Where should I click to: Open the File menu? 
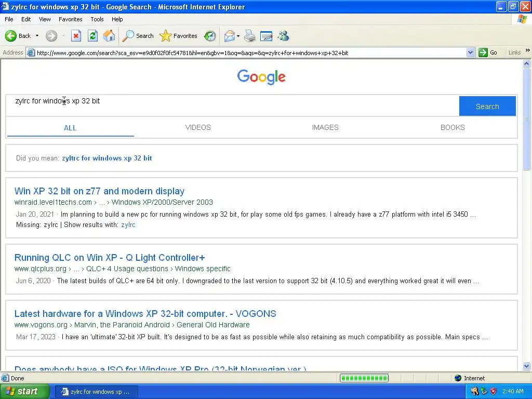[x=9, y=19]
